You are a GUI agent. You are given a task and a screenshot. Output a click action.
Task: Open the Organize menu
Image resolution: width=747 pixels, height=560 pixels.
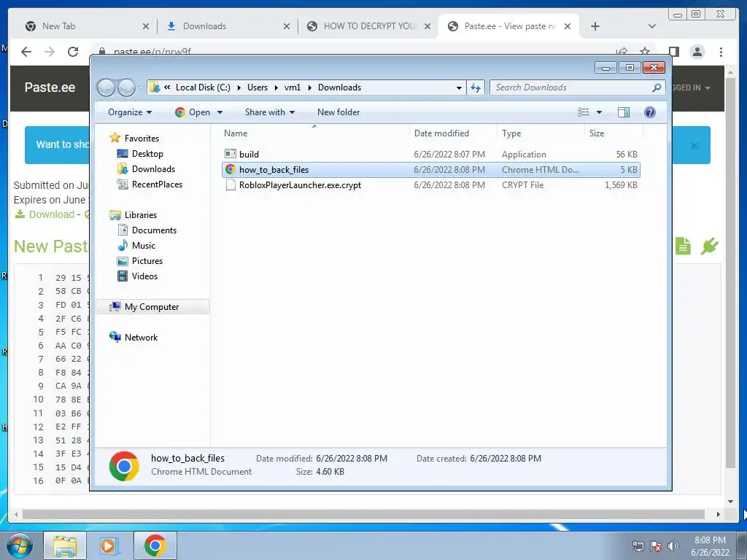click(x=130, y=112)
